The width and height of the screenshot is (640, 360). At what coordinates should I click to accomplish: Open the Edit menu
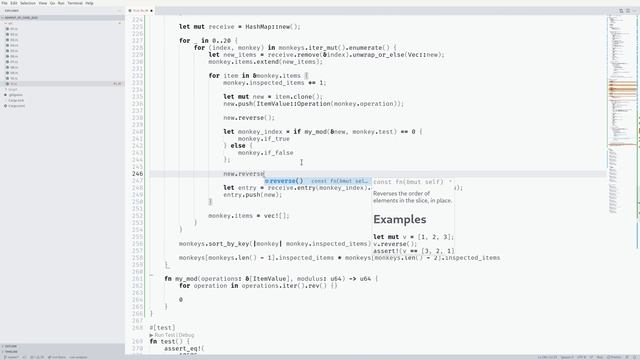[14, 3]
